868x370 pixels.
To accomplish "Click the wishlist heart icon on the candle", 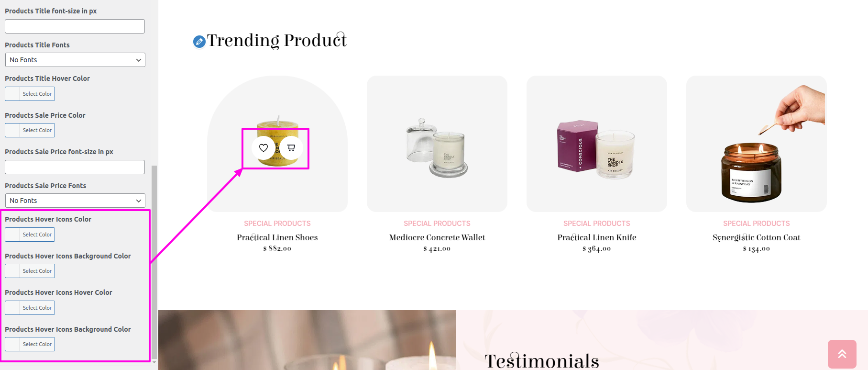I will [x=264, y=148].
